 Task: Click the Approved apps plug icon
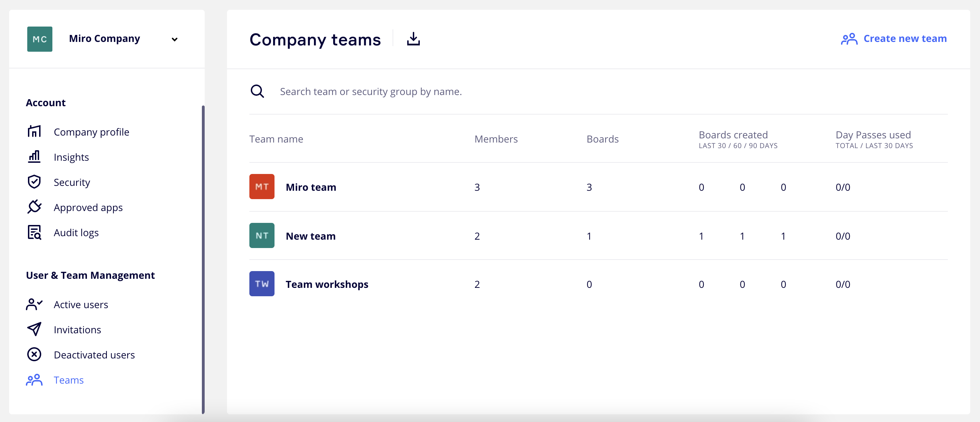34,207
